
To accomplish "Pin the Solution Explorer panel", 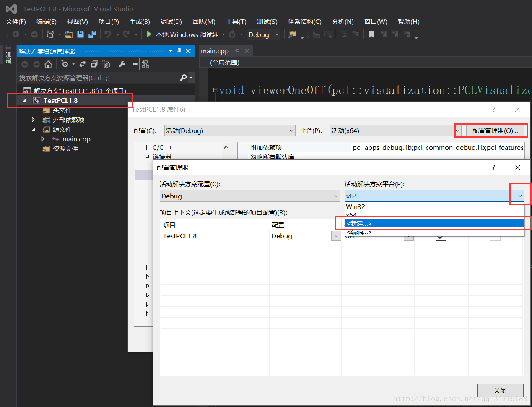I will [x=179, y=51].
